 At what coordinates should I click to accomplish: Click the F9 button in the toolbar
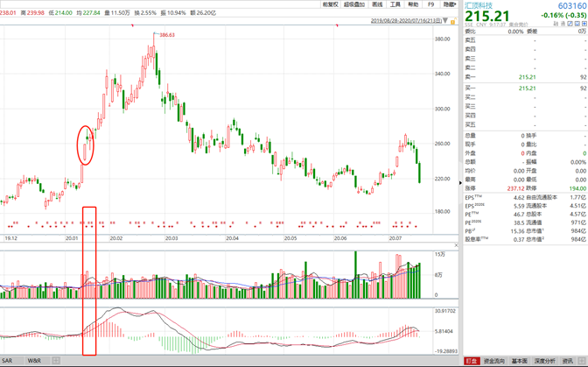pos(430,4)
